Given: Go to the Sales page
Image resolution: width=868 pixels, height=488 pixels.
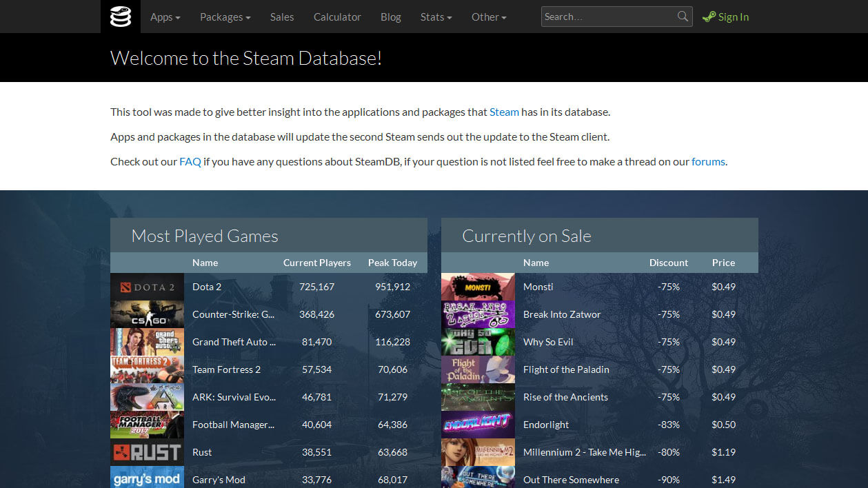Looking at the screenshot, I should coord(282,17).
